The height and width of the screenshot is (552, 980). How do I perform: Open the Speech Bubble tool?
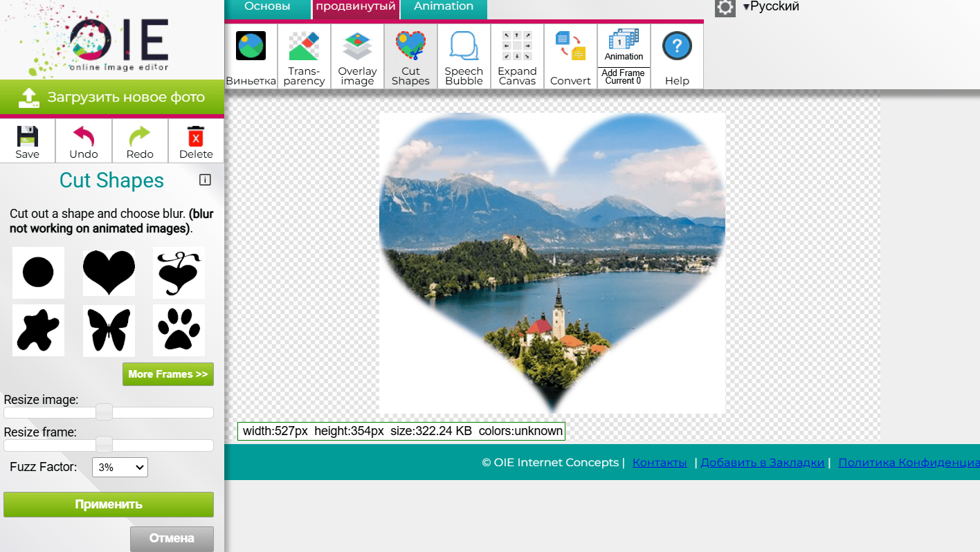click(464, 57)
